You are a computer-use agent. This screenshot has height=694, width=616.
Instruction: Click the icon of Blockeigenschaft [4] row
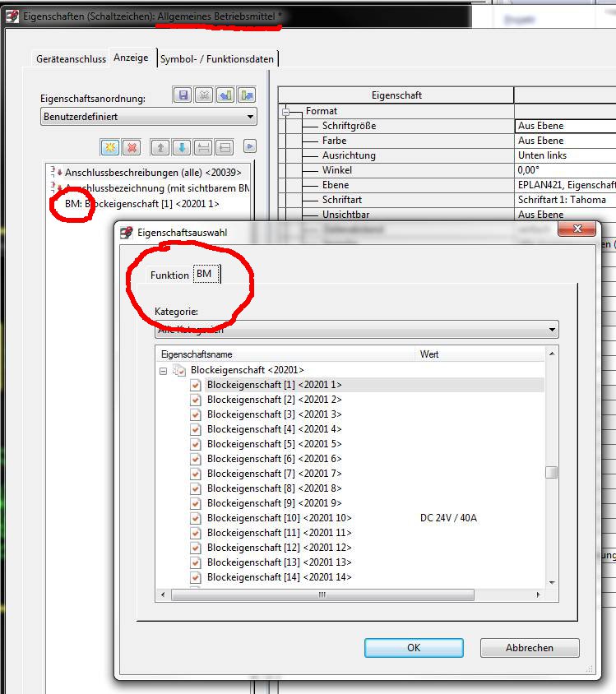[x=195, y=429]
